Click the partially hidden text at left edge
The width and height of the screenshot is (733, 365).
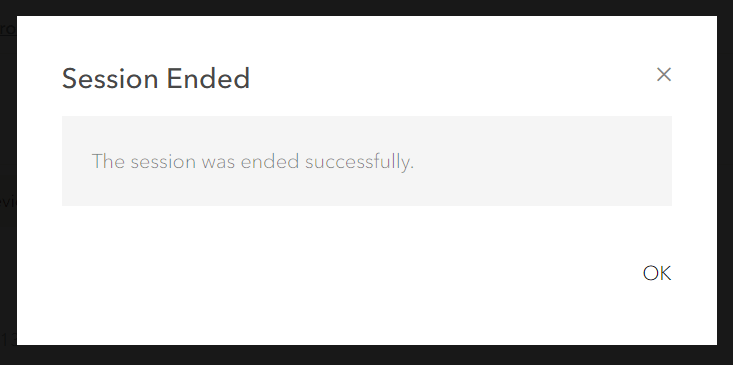pos(8,202)
